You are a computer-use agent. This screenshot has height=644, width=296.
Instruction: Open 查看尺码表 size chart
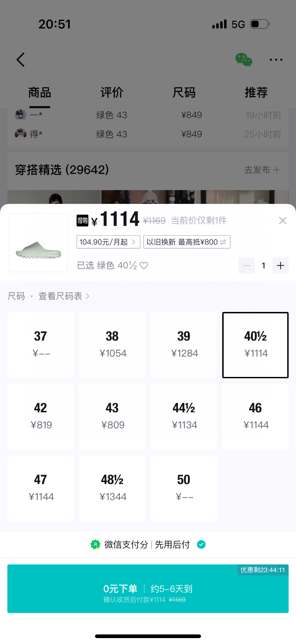coord(64,296)
